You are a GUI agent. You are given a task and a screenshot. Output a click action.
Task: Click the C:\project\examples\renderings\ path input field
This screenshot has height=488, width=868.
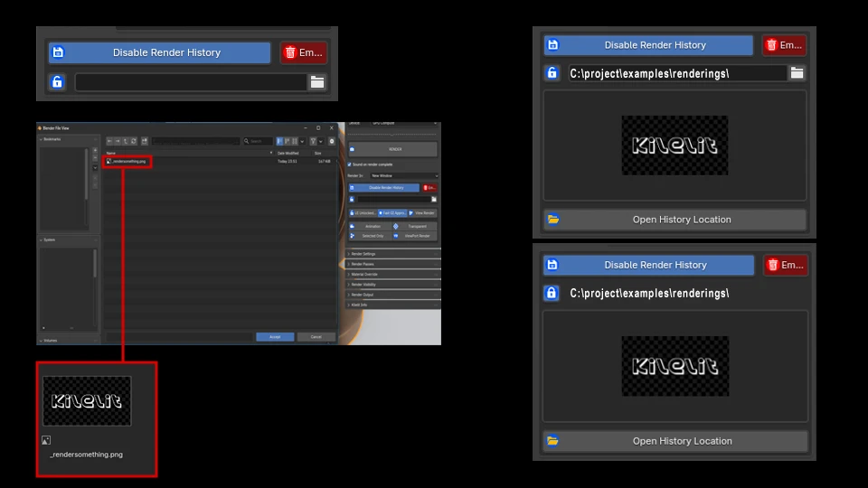pos(677,73)
